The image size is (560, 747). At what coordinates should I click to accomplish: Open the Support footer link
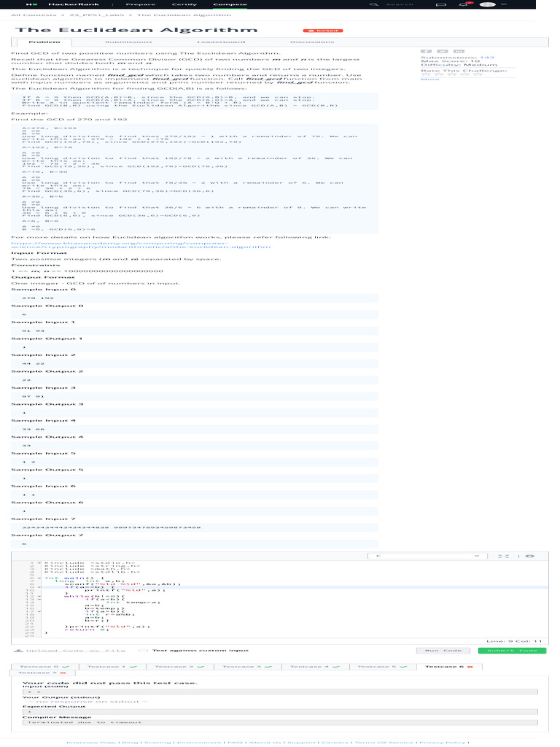coord(301,742)
